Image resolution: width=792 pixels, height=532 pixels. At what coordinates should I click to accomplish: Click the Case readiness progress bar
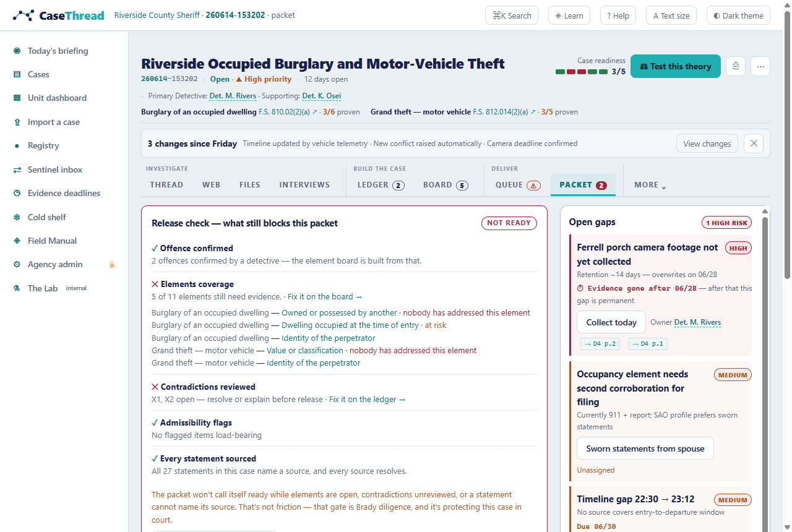coord(582,72)
